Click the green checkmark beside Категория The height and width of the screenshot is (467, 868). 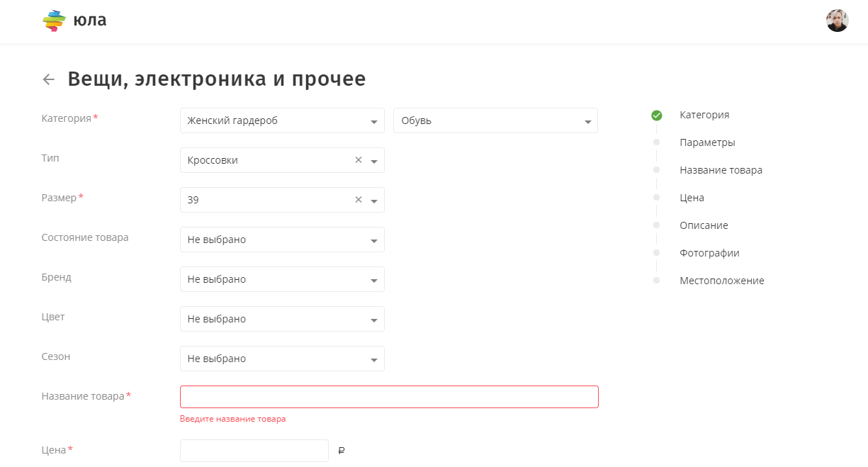point(655,114)
